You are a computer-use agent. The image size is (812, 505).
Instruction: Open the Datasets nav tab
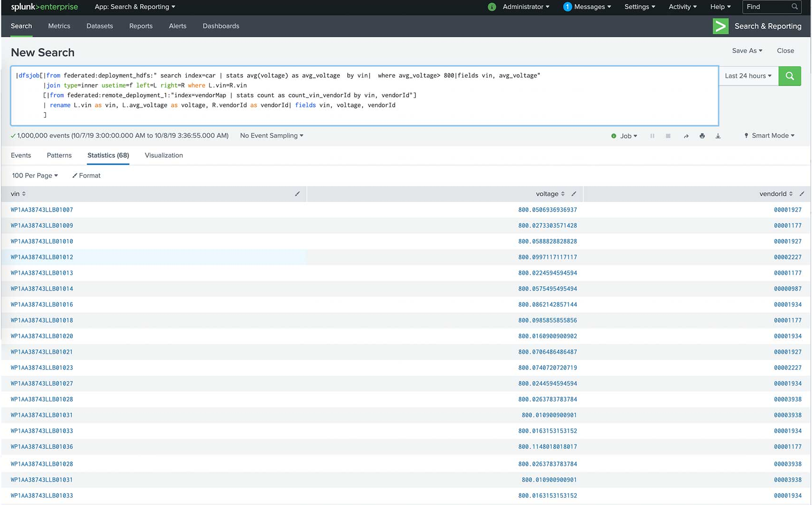[x=100, y=26]
